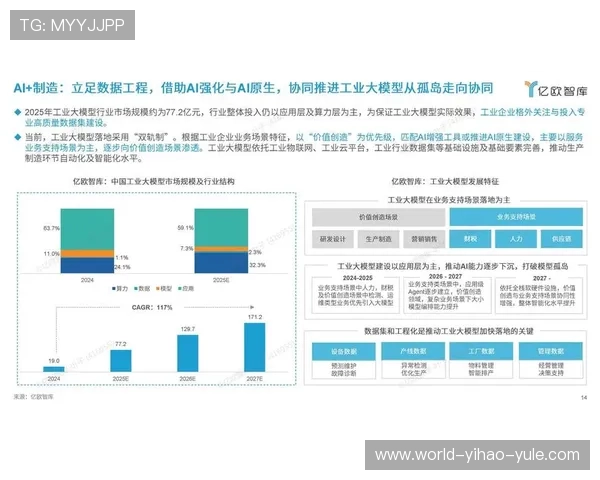This screenshot has width=600, height=480.
Task: Click the 11.0% label on the 2024 stacked bar
Action: pos(51,253)
